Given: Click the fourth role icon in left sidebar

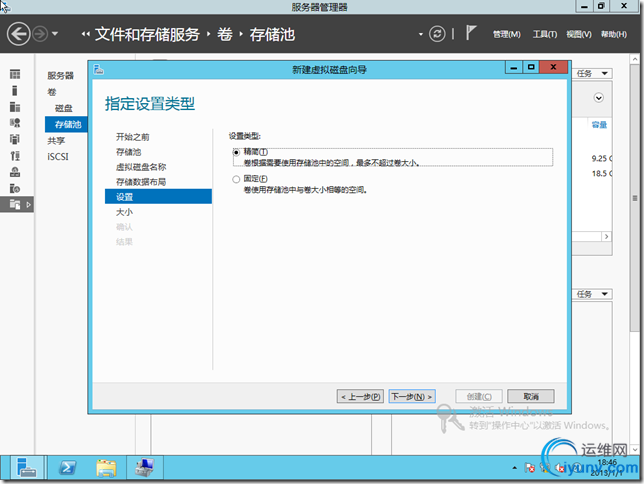Looking at the screenshot, I should click(x=15, y=123).
